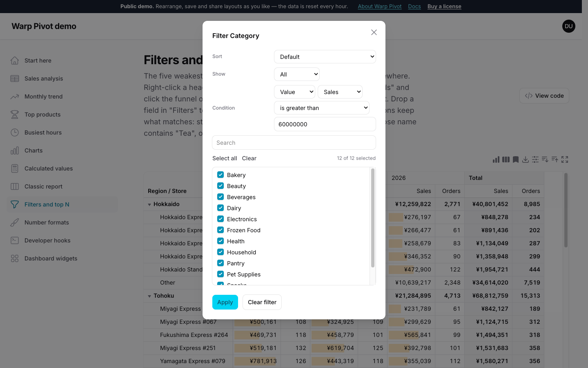Close the Filter Category dialog
Viewport: 588px width, 368px height.
374,32
